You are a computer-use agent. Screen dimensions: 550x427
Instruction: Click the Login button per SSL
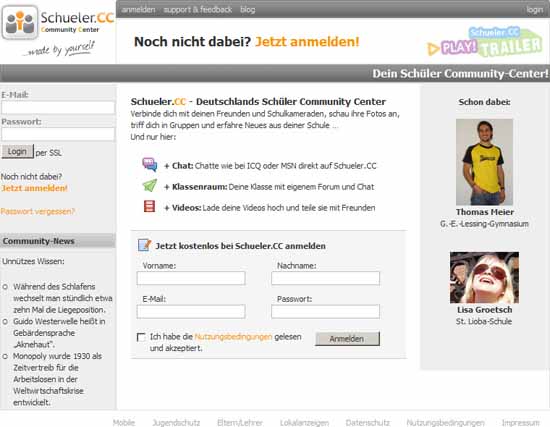pos(18,152)
